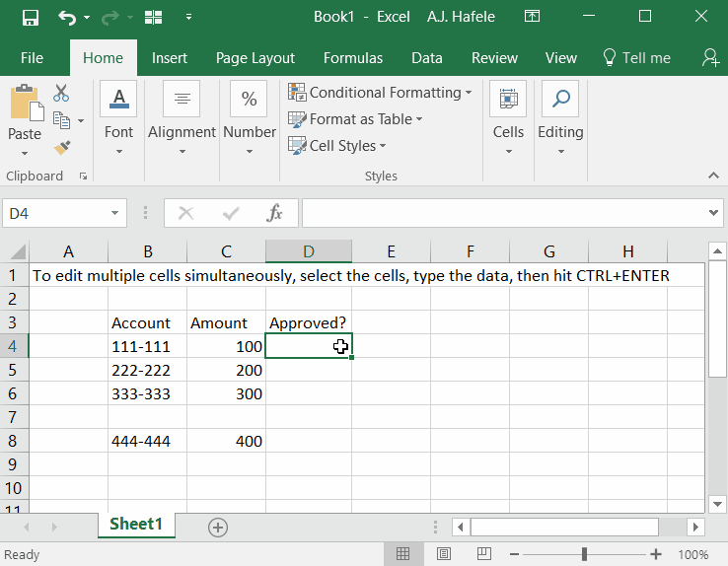Customize Quick Access Toolbar dropdown

[188, 17]
